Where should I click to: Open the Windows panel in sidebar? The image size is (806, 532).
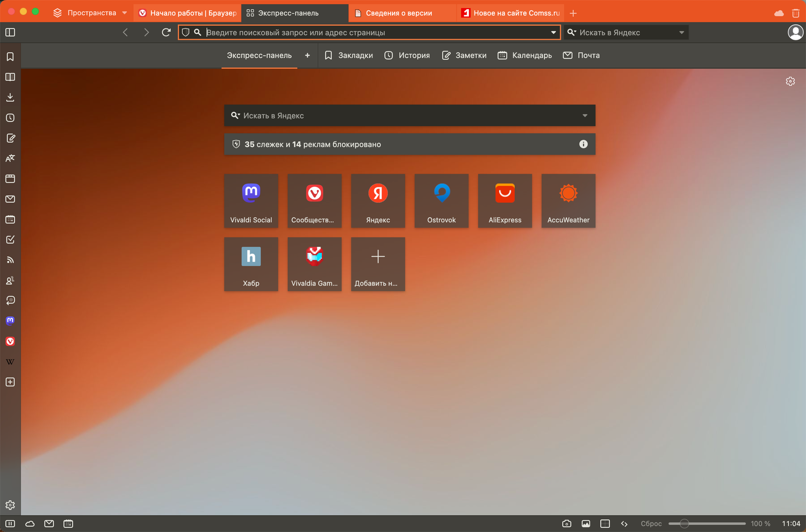click(10, 179)
